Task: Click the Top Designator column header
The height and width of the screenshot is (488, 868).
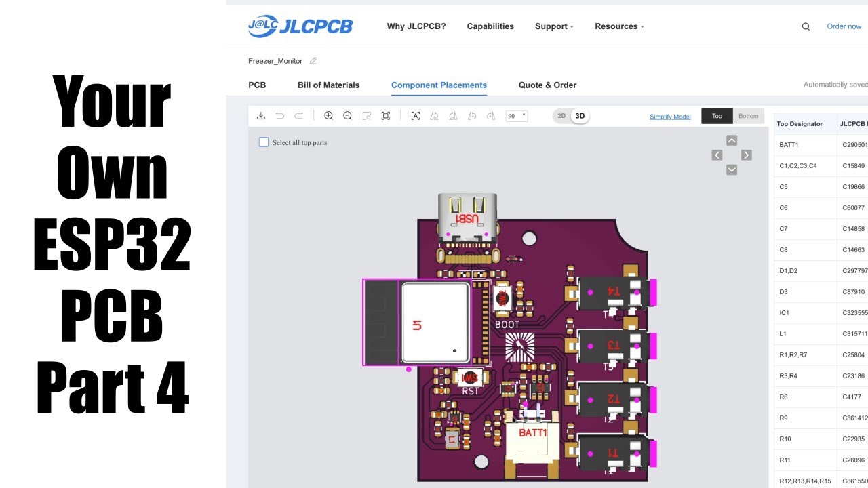Action: pos(806,124)
